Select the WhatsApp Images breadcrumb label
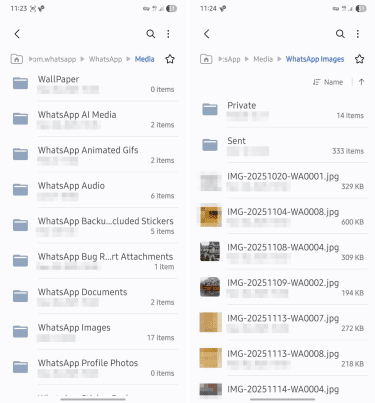This screenshot has height=403, width=375. [x=315, y=59]
